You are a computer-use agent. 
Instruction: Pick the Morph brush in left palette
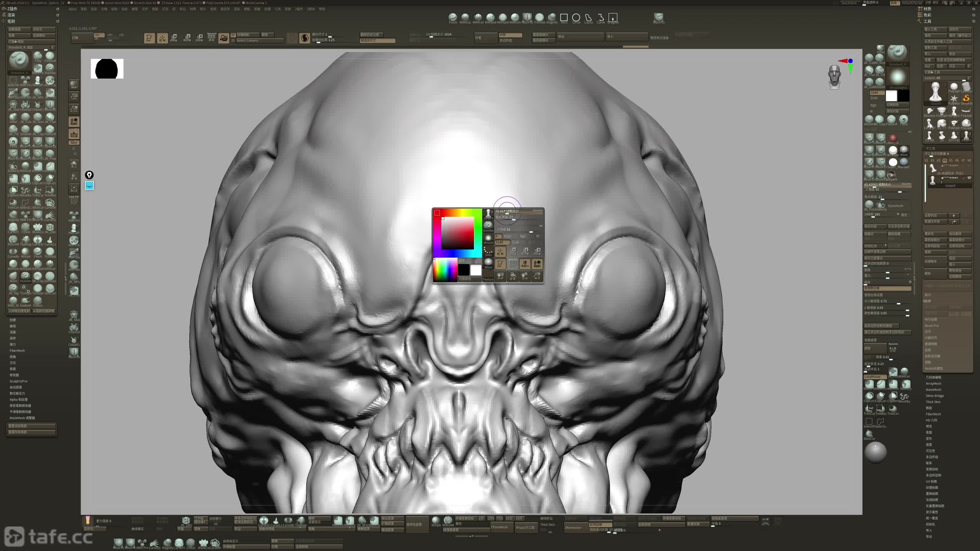26,253
